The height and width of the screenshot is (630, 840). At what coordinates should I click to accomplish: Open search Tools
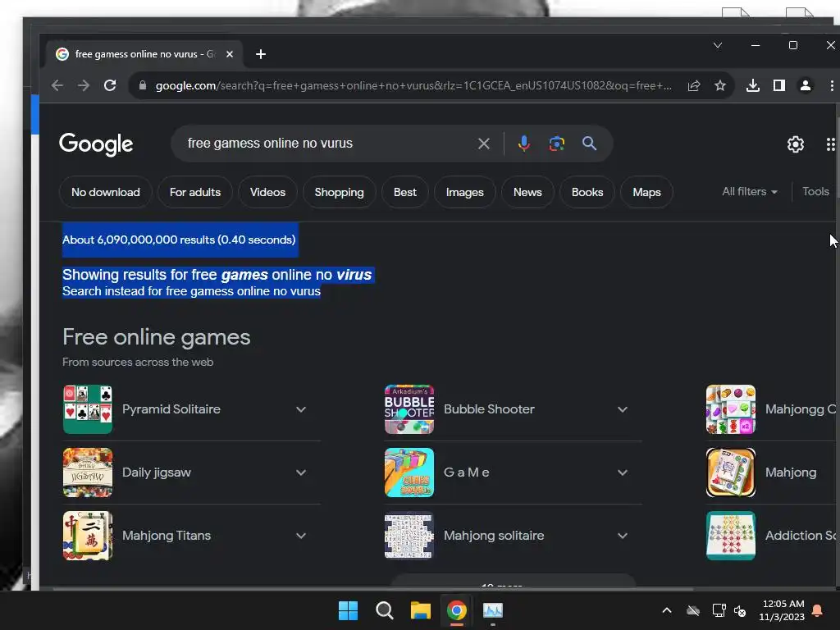pos(815,192)
